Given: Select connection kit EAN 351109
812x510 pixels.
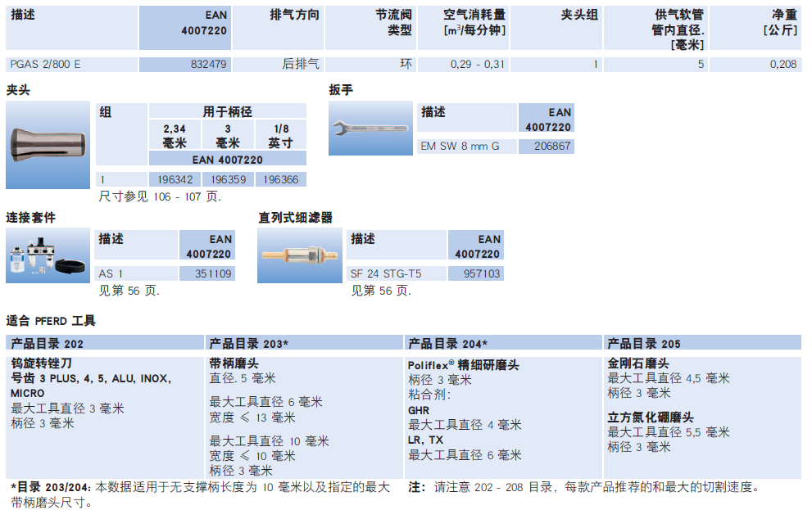Looking at the screenshot, I should 207,273.
